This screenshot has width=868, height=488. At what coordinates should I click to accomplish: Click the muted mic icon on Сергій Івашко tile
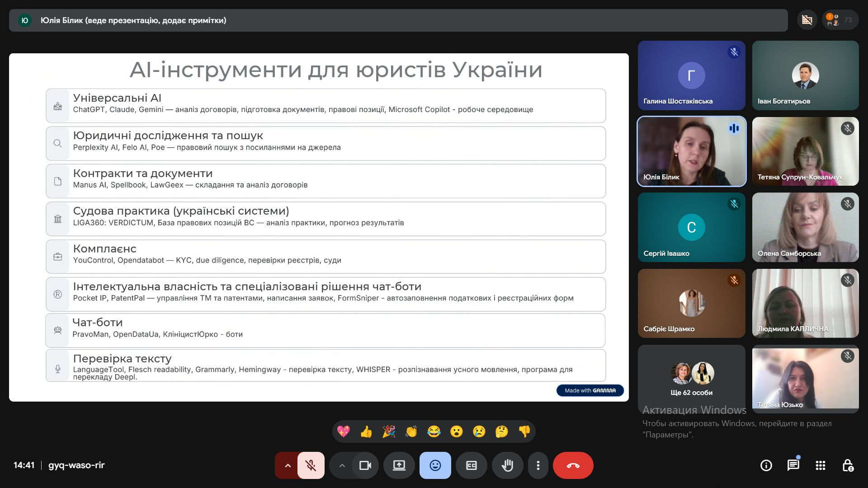[734, 204]
